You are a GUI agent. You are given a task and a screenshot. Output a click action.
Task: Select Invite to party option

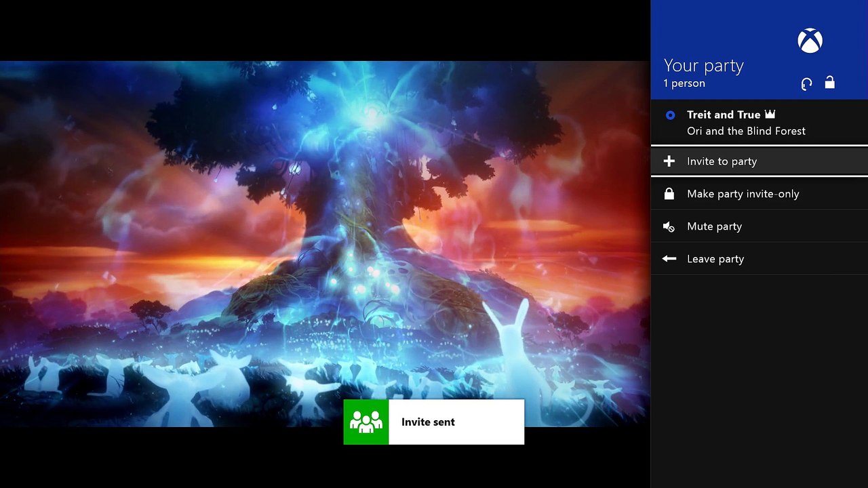[759, 161]
